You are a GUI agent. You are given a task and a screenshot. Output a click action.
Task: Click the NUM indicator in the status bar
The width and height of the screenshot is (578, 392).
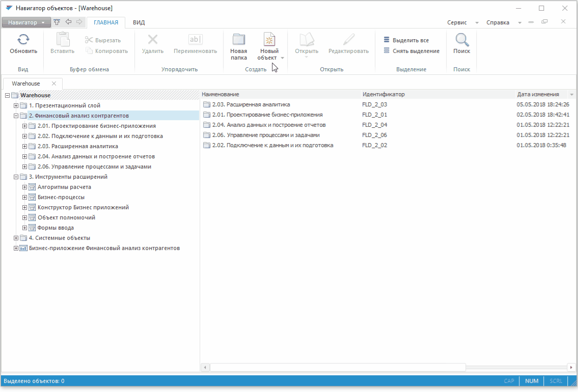point(532,381)
